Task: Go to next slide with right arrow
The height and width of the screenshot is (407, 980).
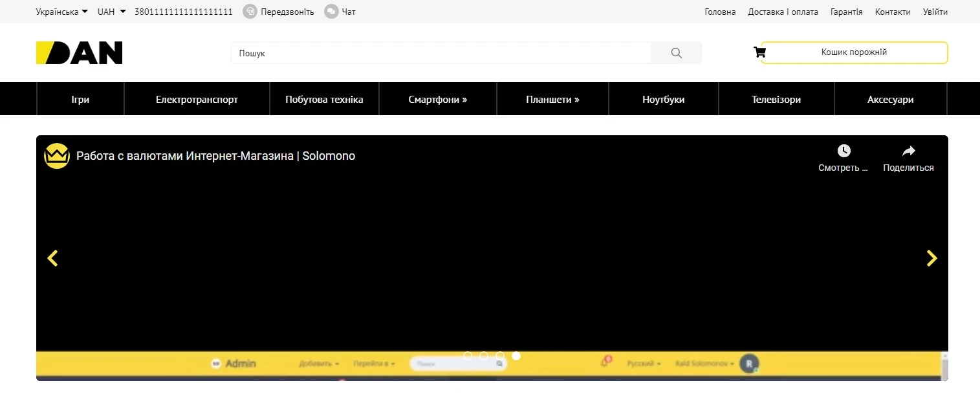Action: tap(931, 258)
